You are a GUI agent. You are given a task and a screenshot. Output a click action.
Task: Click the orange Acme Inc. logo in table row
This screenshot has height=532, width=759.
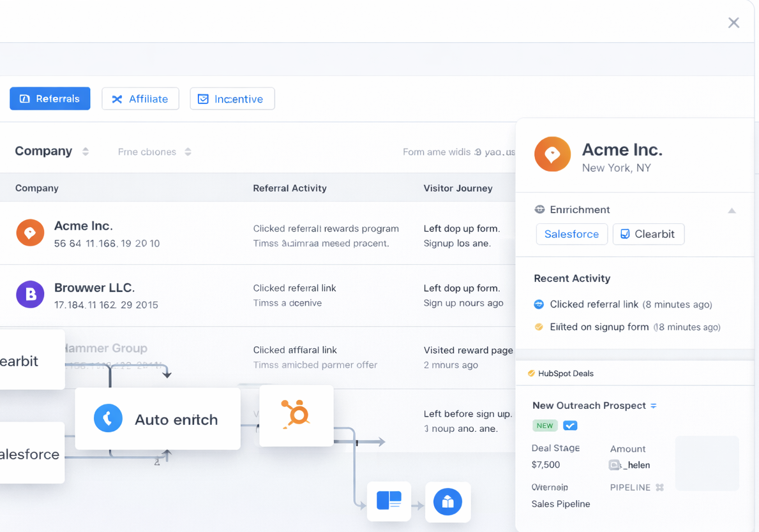pyautogui.click(x=30, y=233)
